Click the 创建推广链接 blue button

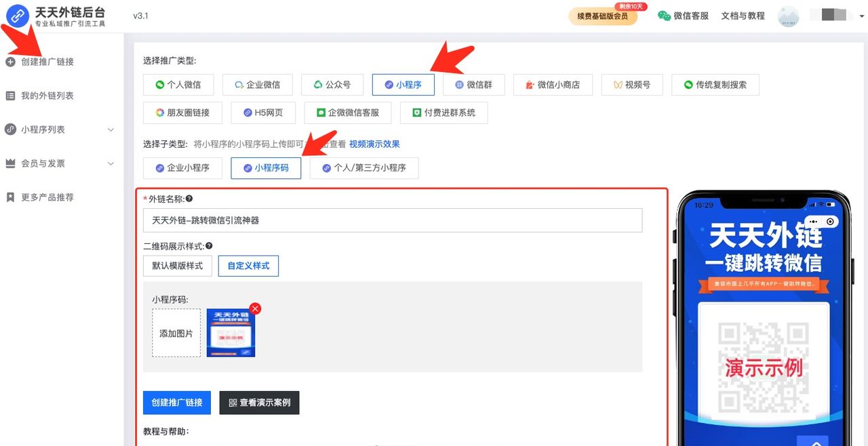(176, 403)
